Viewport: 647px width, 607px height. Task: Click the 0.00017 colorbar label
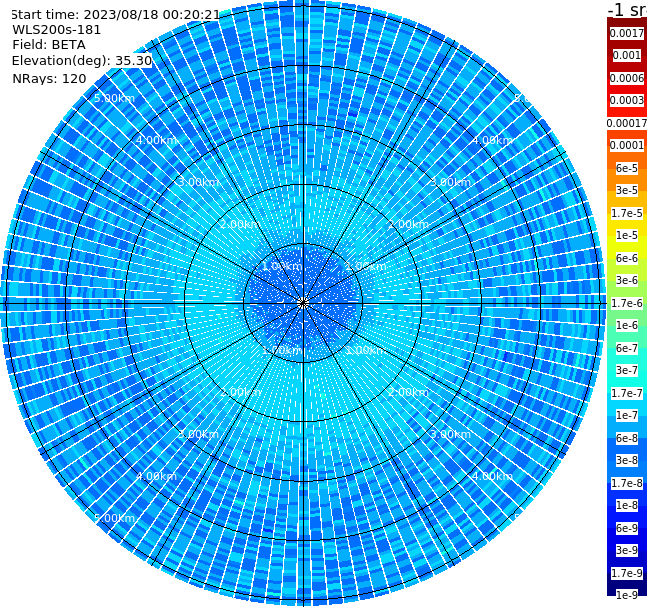point(627,123)
